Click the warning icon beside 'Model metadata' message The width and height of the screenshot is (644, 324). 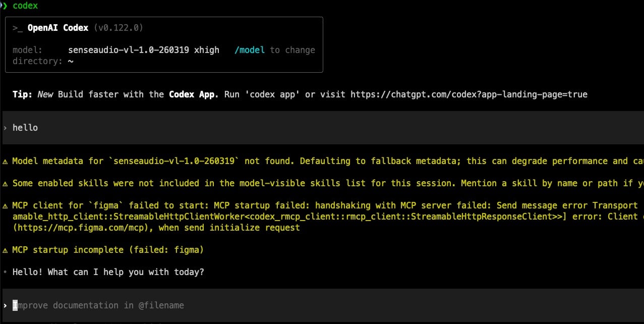tap(6, 161)
